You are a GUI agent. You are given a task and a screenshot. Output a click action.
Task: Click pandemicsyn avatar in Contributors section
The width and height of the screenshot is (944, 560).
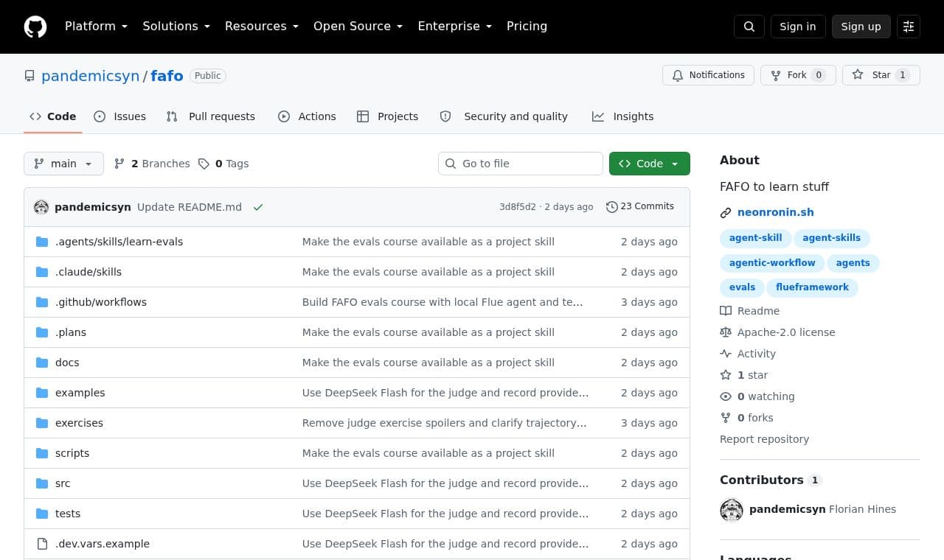click(x=732, y=510)
